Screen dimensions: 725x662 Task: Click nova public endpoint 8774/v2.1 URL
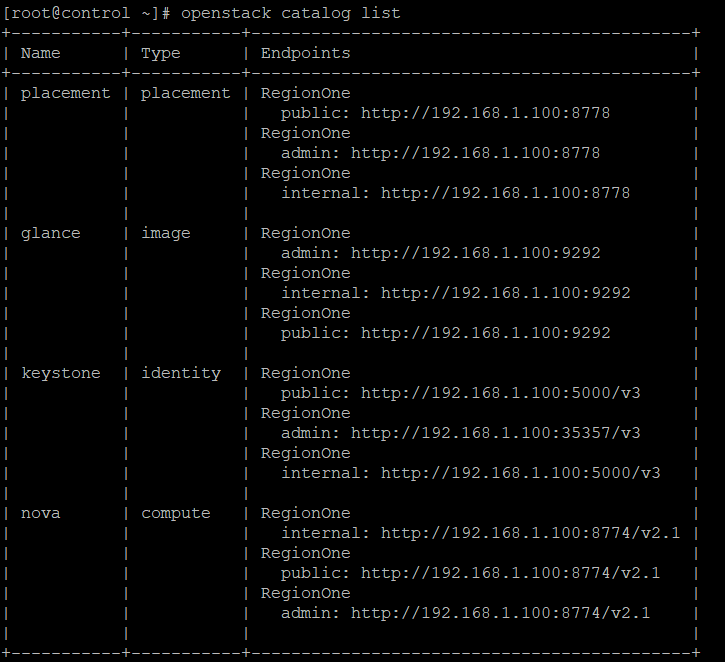click(510, 573)
